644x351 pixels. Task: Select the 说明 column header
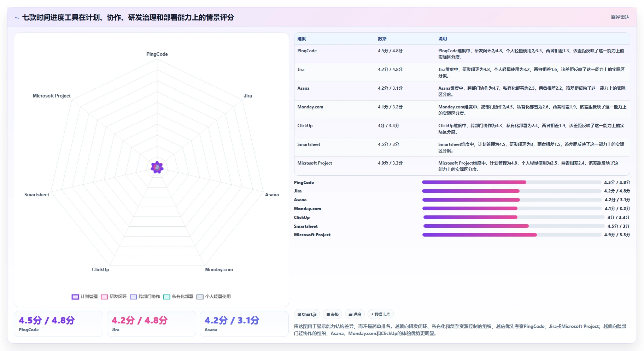point(443,39)
